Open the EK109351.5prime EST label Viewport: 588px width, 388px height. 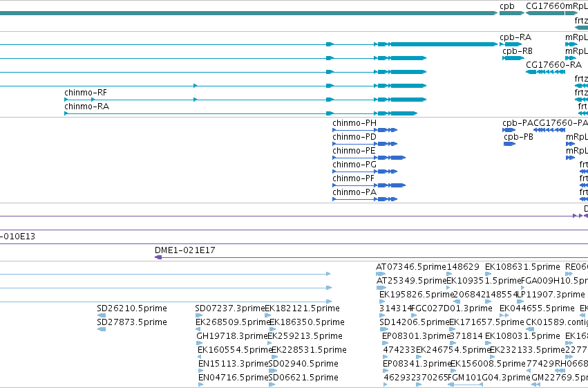coord(484,281)
